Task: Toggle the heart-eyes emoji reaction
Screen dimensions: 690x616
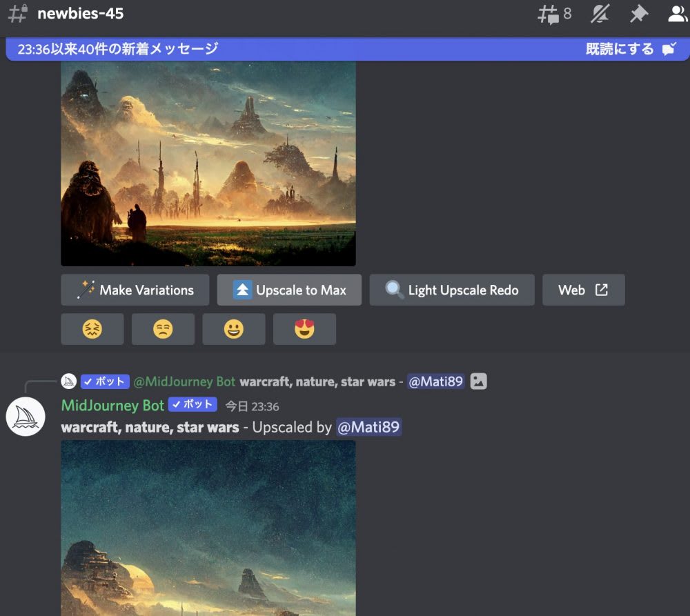Action: tap(304, 329)
